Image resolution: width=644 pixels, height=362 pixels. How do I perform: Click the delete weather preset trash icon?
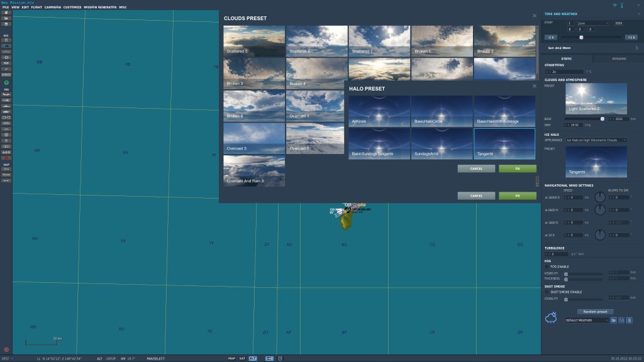coord(629,321)
